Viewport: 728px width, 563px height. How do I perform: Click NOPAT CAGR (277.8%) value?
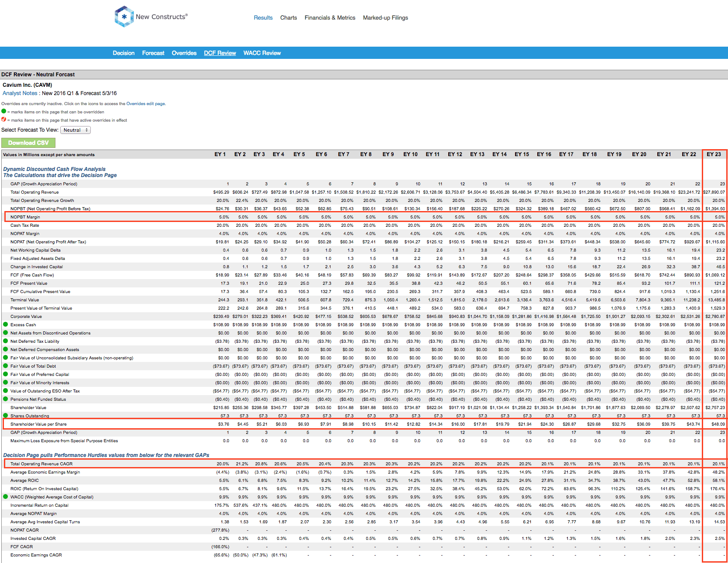(220, 530)
